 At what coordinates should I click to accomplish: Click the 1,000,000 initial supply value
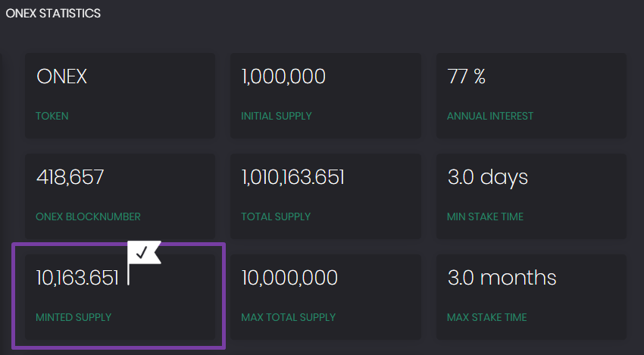click(x=283, y=76)
